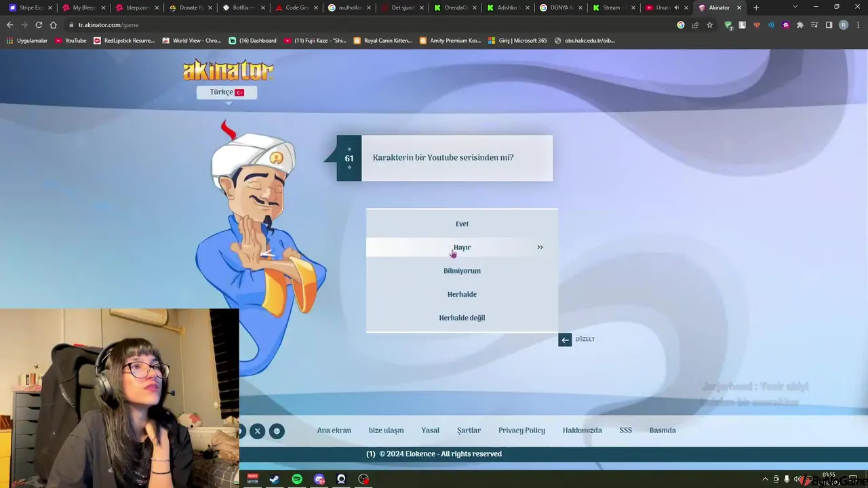Switch to the DÜNYA tab
868x488 pixels.
pos(559,7)
